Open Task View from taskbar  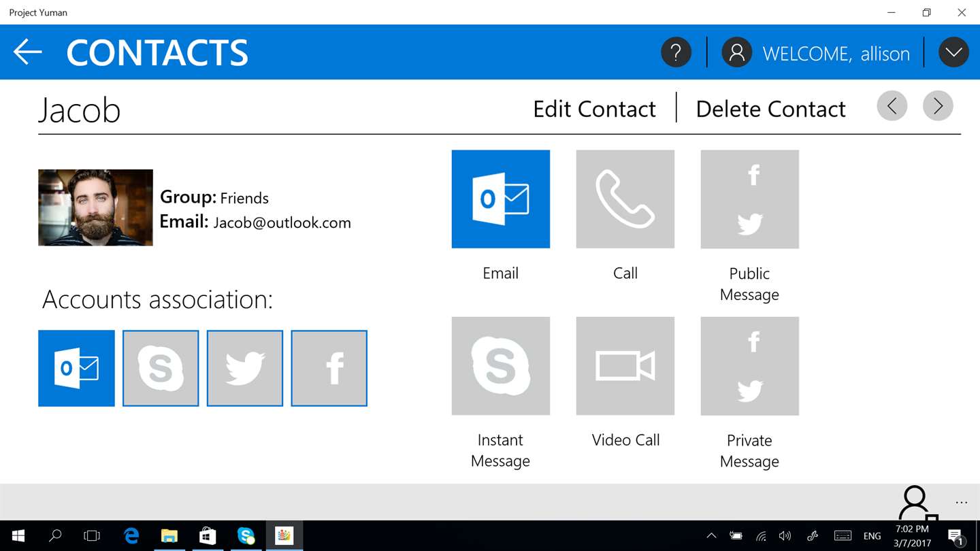coord(92,536)
